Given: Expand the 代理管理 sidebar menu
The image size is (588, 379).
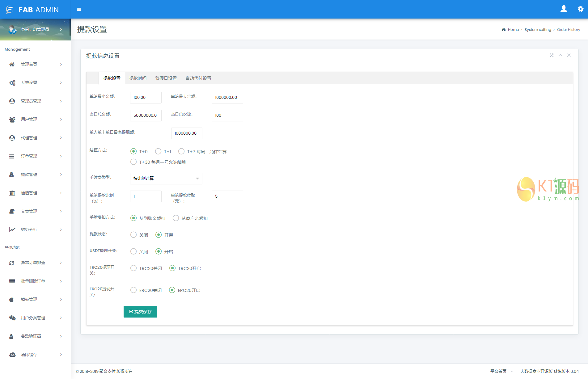Looking at the screenshot, I should (x=36, y=138).
